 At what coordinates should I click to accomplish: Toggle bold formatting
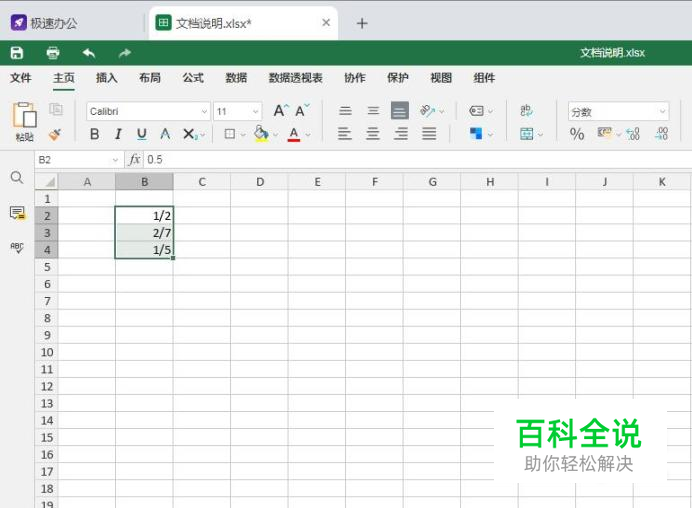coord(94,134)
